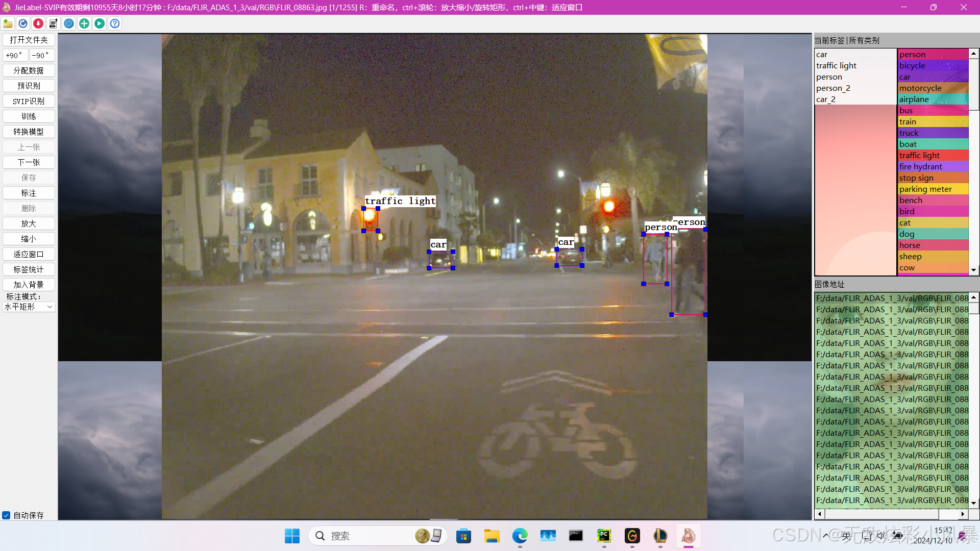Image resolution: width=980 pixels, height=551 pixels.
Task: Click the 下一张 next image button
Action: pyautogui.click(x=29, y=162)
